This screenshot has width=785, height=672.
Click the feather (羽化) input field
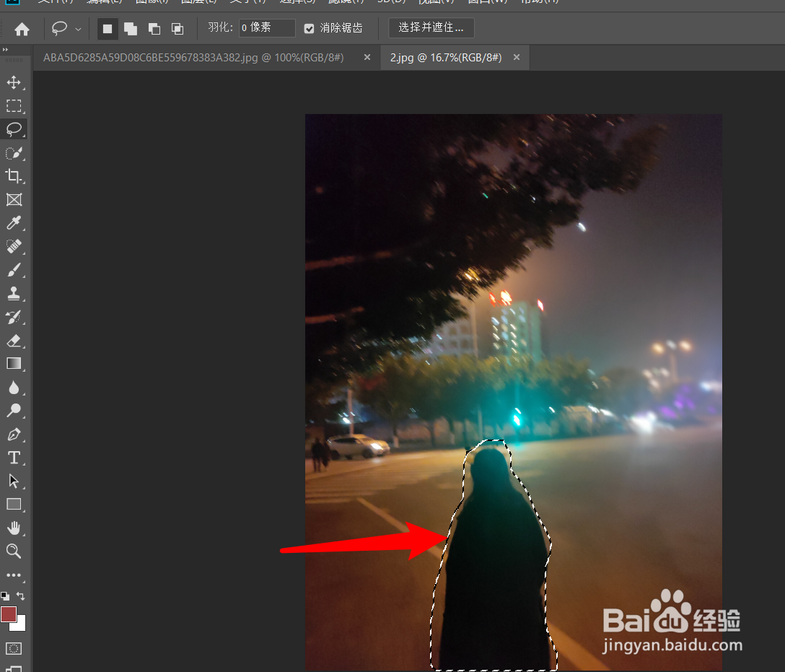click(x=267, y=28)
